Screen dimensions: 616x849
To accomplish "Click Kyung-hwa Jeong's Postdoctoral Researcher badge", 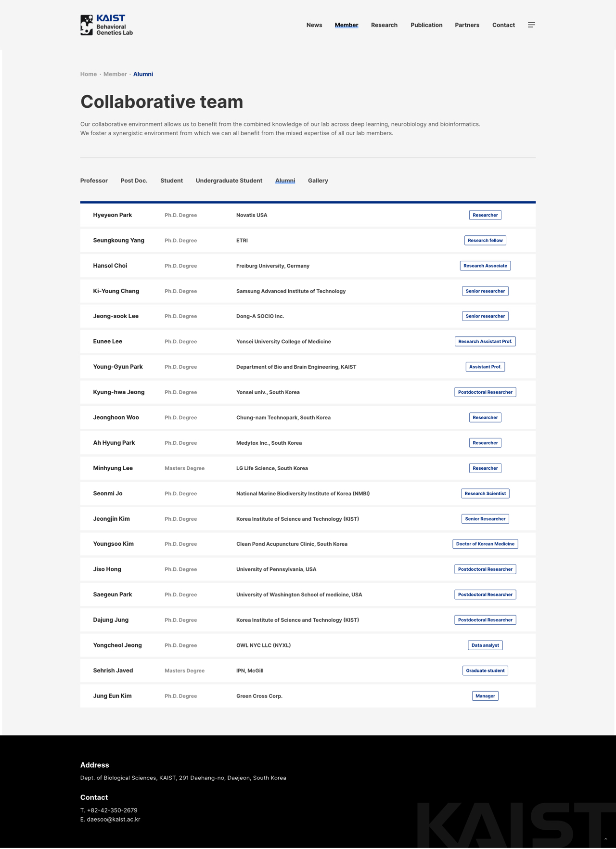I will pyautogui.click(x=485, y=392).
